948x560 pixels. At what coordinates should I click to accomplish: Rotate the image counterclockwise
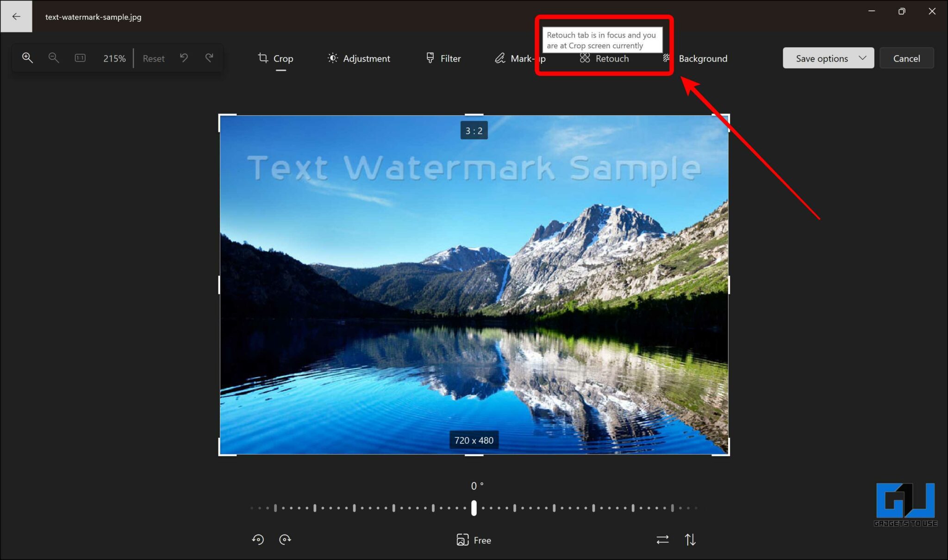(258, 540)
